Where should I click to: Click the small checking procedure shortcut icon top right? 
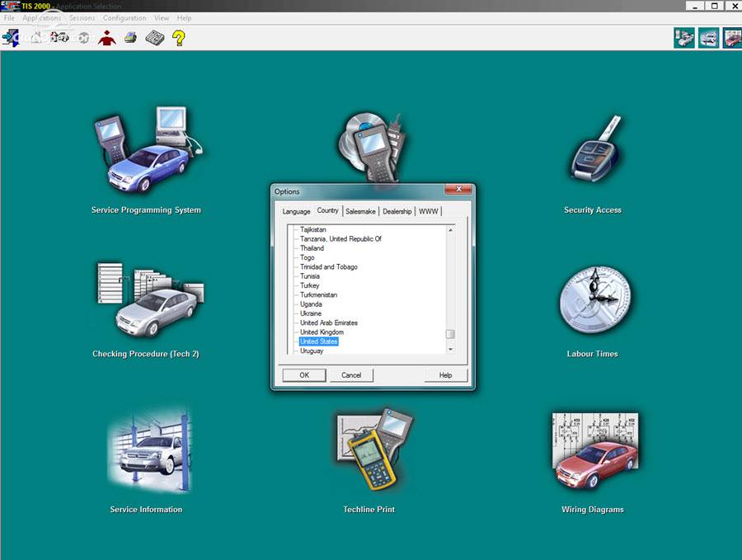point(684,38)
